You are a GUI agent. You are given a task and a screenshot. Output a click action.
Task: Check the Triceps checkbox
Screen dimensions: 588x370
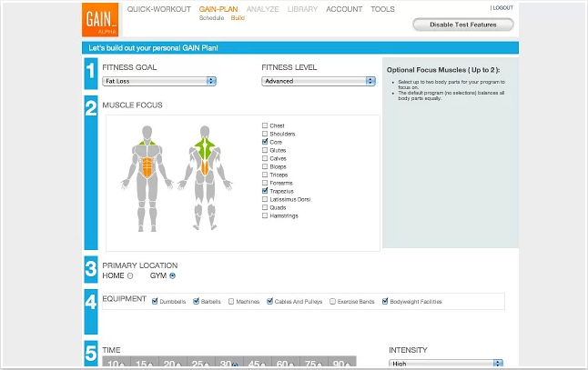265,175
